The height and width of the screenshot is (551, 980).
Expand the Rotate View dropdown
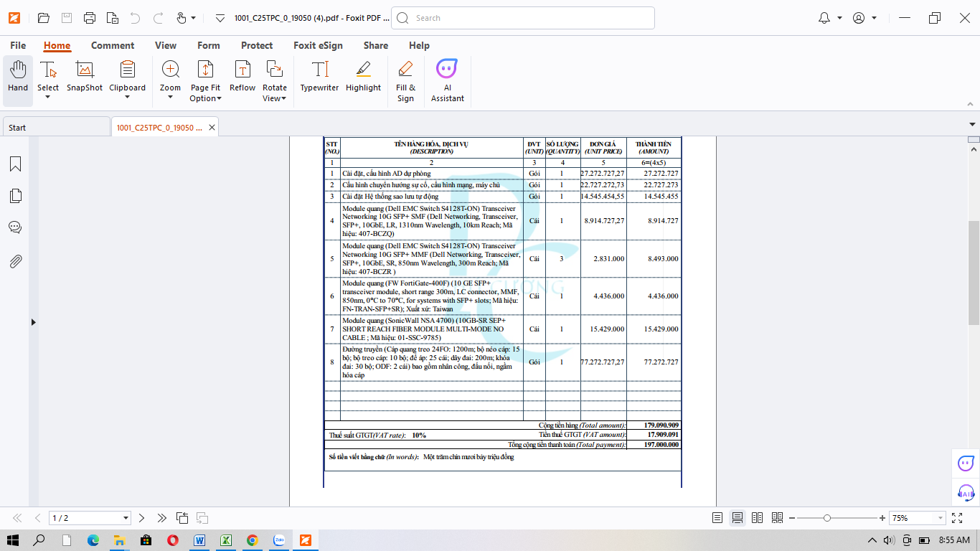(274, 98)
